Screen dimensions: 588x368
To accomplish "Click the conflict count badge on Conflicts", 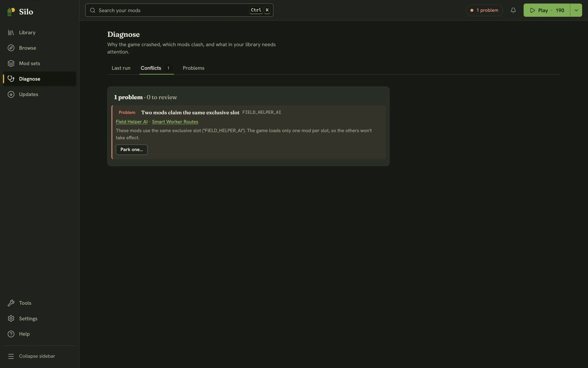I will [x=168, y=68].
